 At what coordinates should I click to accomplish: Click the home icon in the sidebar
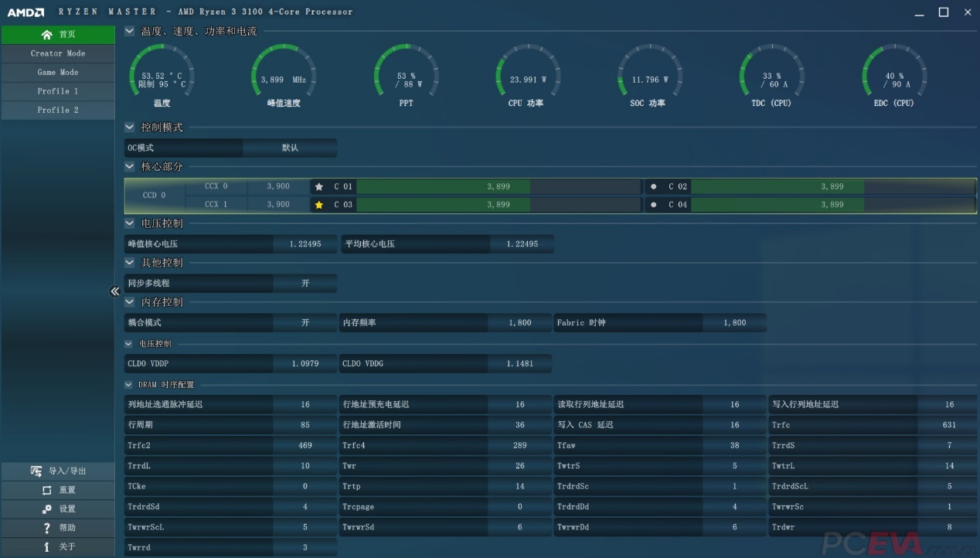pyautogui.click(x=47, y=35)
